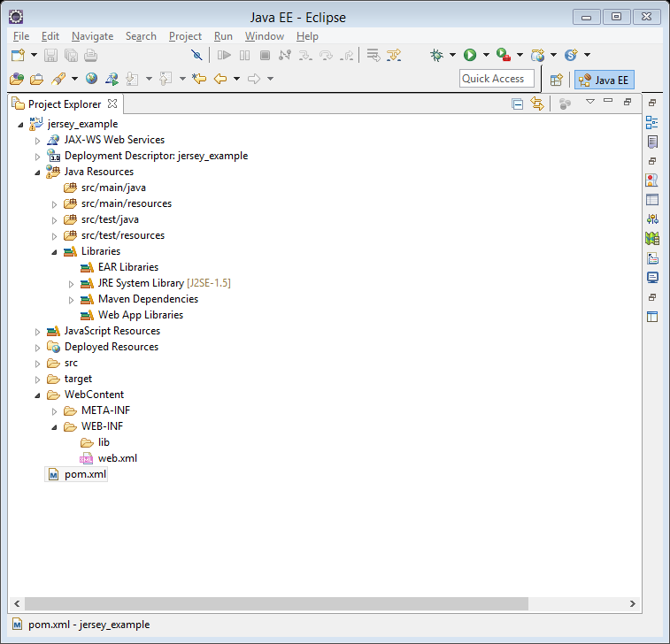Expand the Deployment Descriptor node
Screen dimensions: 670x644
coord(37,157)
